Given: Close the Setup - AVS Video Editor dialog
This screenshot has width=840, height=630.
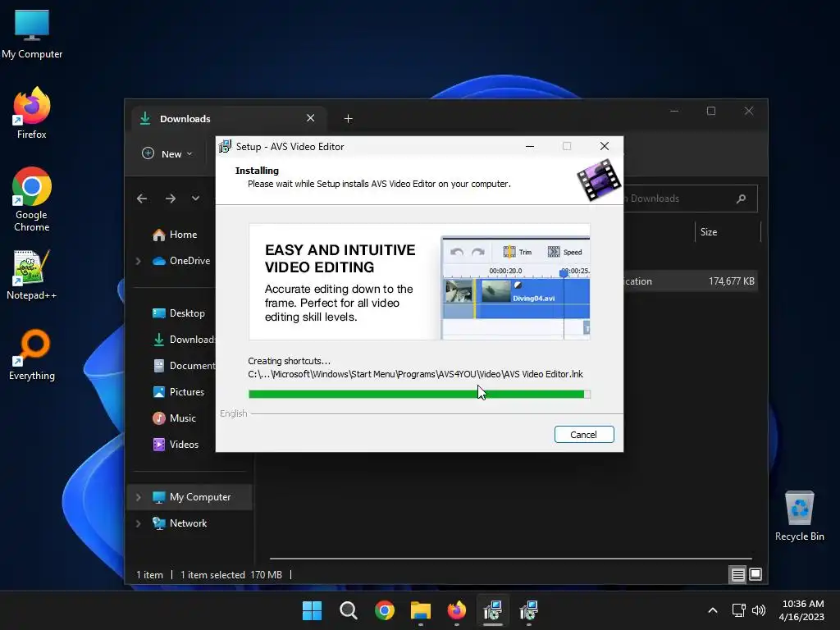Looking at the screenshot, I should coord(605,146).
